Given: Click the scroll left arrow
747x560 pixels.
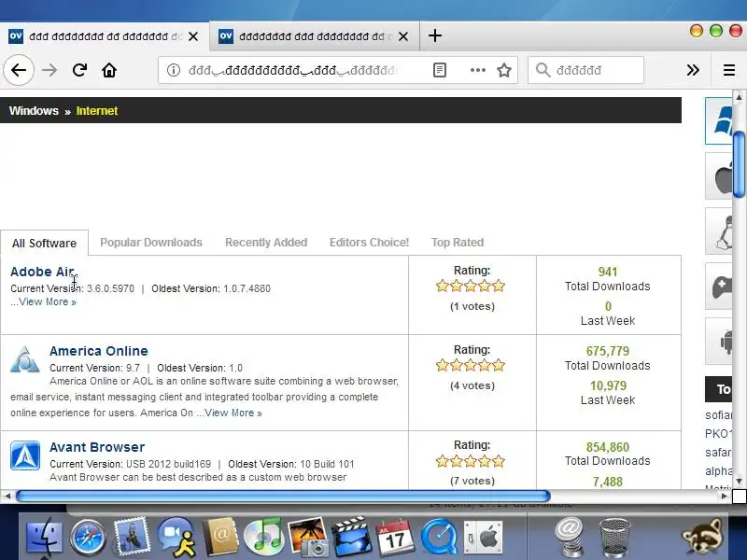Looking at the screenshot, I should (x=7, y=497).
